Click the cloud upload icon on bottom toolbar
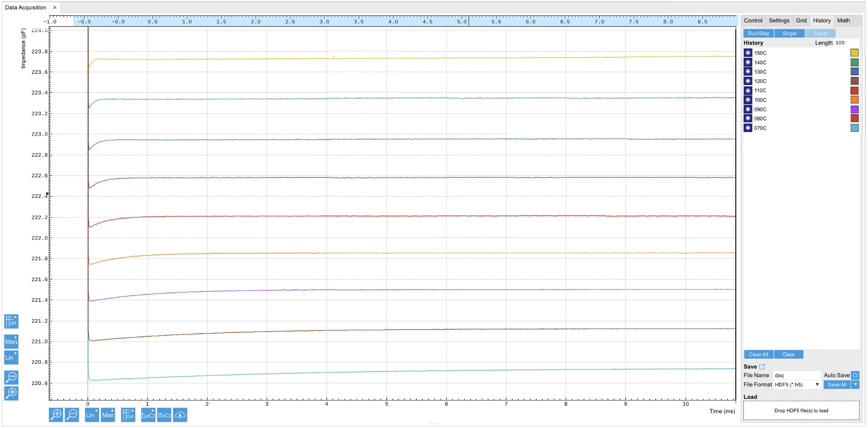This screenshot has height=428, width=868. click(180, 415)
